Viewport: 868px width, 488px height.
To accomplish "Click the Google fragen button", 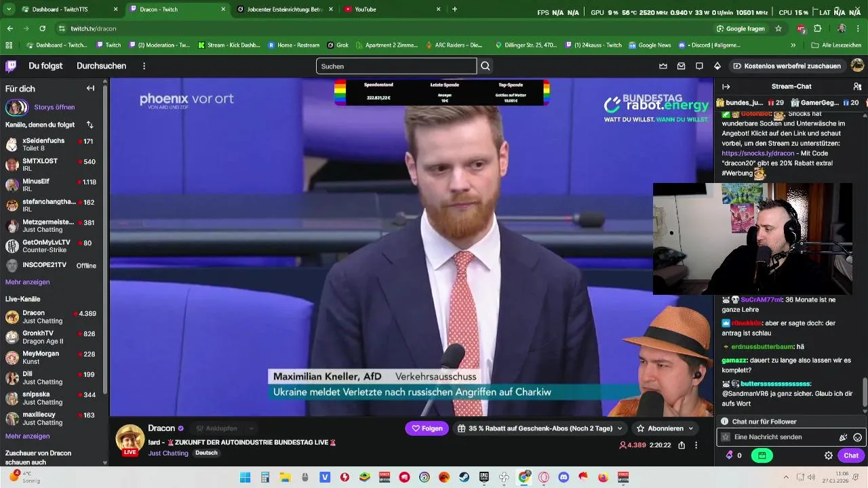I will [741, 28].
